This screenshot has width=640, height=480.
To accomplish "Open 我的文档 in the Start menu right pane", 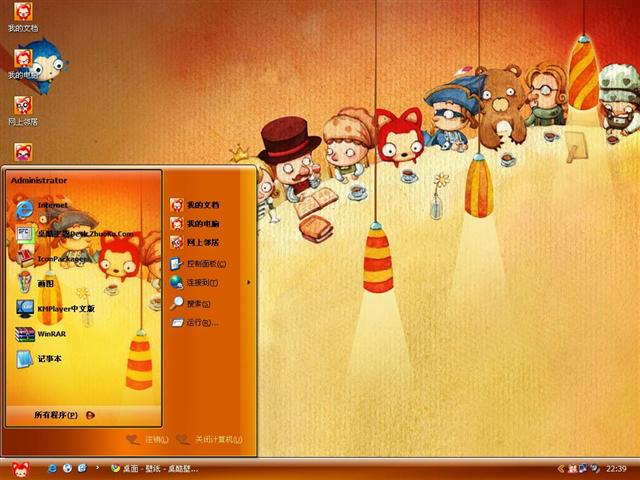I will 195,205.
